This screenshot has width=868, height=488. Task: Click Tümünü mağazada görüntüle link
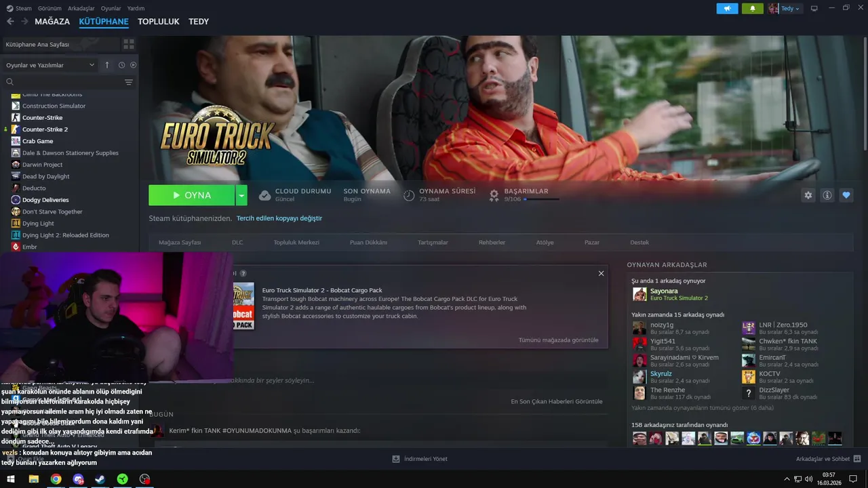pyautogui.click(x=558, y=340)
